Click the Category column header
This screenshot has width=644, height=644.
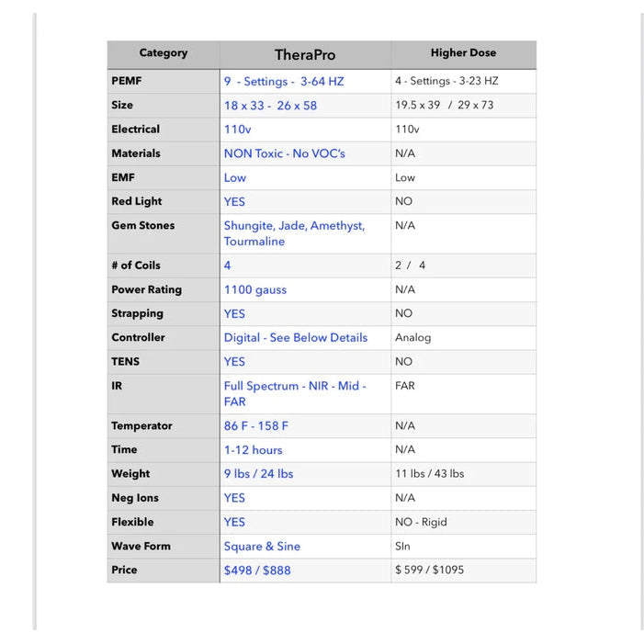tap(164, 53)
